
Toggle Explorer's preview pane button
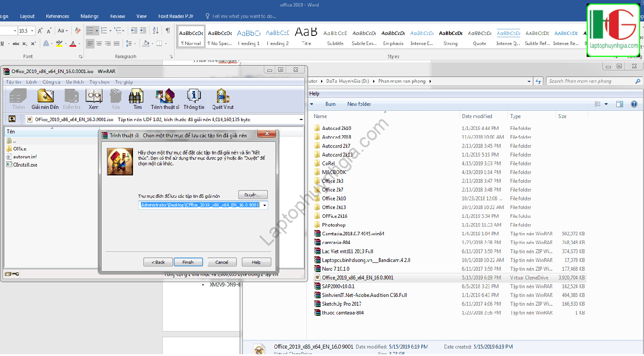pos(619,104)
